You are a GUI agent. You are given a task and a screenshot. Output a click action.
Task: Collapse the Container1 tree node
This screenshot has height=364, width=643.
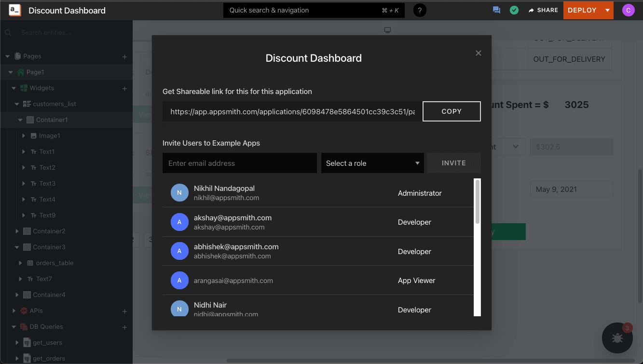[x=20, y=120]
